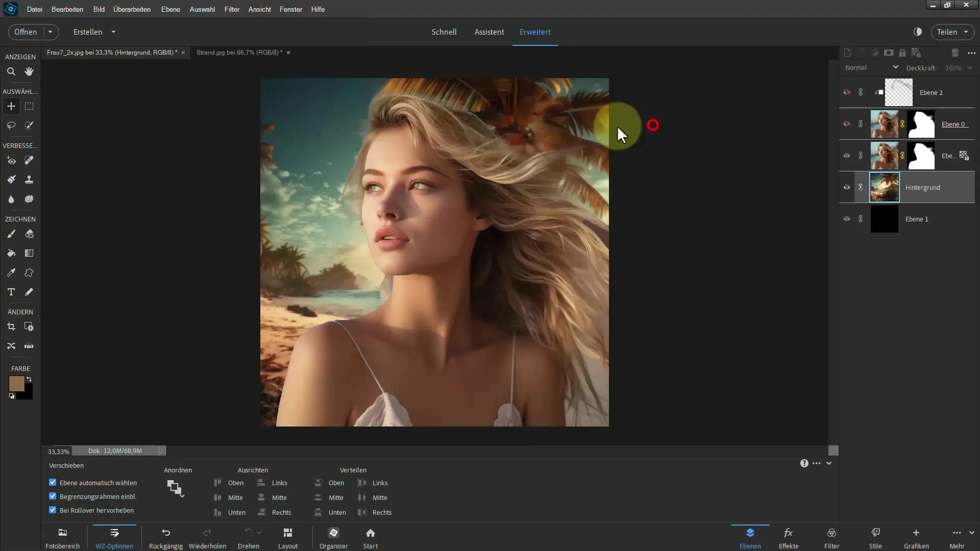The image size is (980, 551).
Task: Select the Zoom tool
Action: (11, 71)
